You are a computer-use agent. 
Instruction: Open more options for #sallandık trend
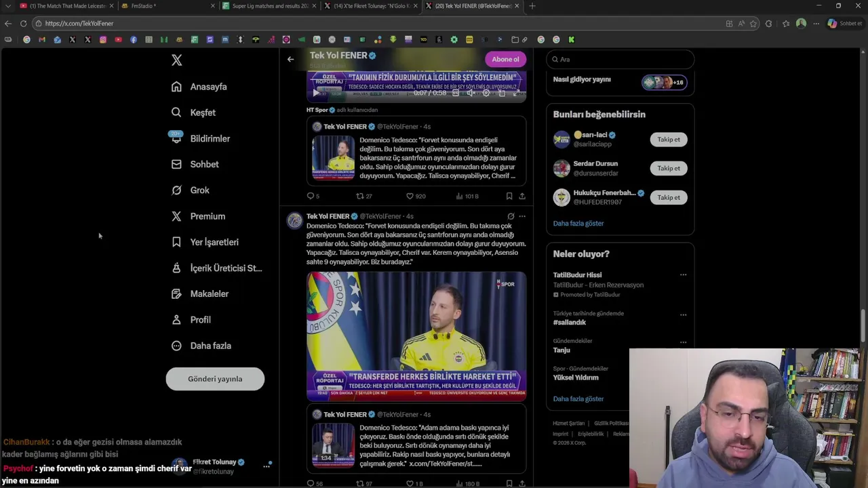click(683, 314)
